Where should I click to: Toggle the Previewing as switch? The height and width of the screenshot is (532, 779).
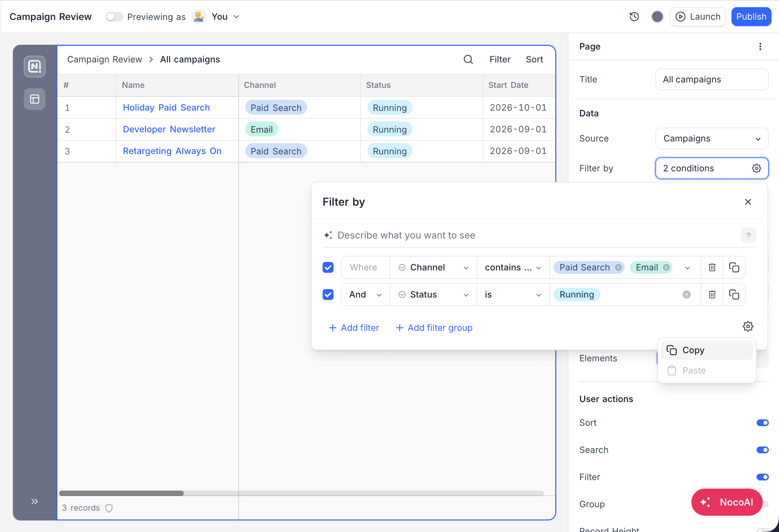tap(114, 17)
